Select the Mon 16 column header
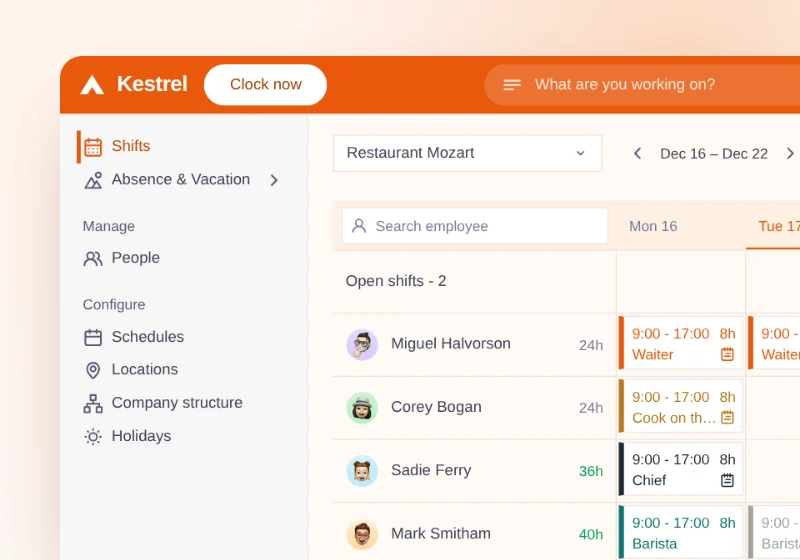Image resolution: width=800 pixels, height=560 pixels. pyautogui.click(x=653, y=226)
